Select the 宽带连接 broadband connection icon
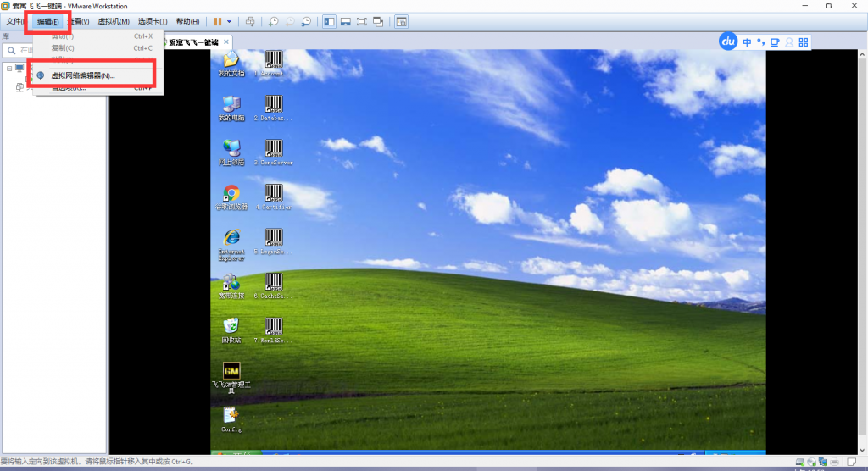Image resolution: width=868 pixels, height=471 pixels. [x=231, y=286]
